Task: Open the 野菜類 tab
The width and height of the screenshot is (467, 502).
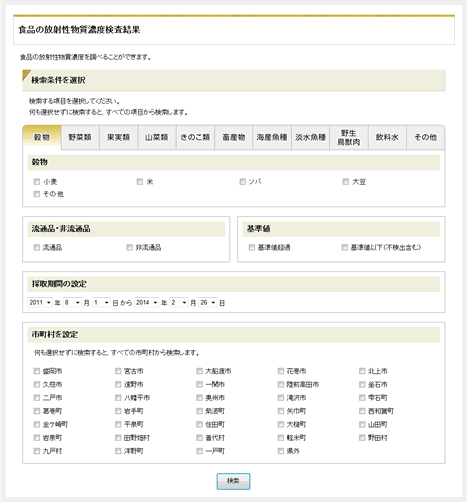Action: click(x=80, y=137)
